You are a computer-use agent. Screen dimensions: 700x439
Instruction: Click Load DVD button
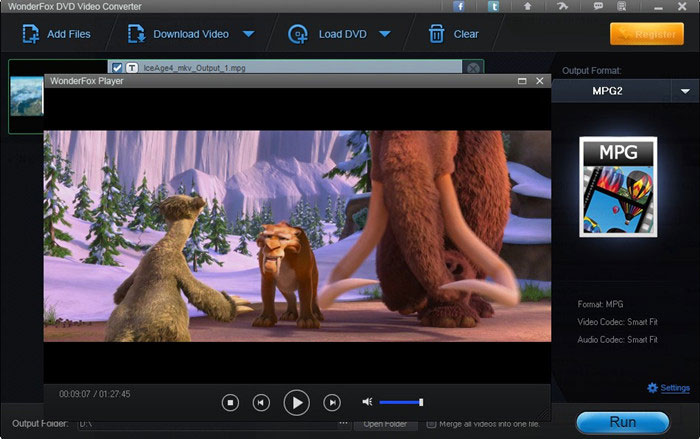pyautogui.click(x=327, y=34)
